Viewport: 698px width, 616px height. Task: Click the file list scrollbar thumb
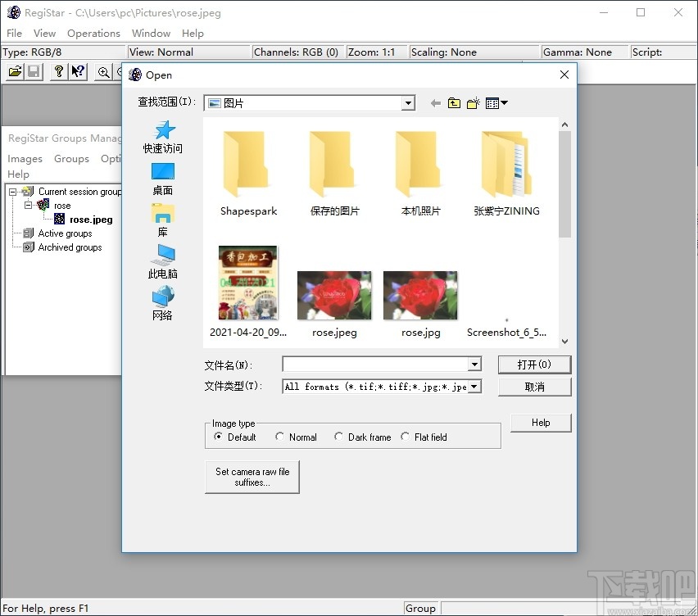[564, 184]
